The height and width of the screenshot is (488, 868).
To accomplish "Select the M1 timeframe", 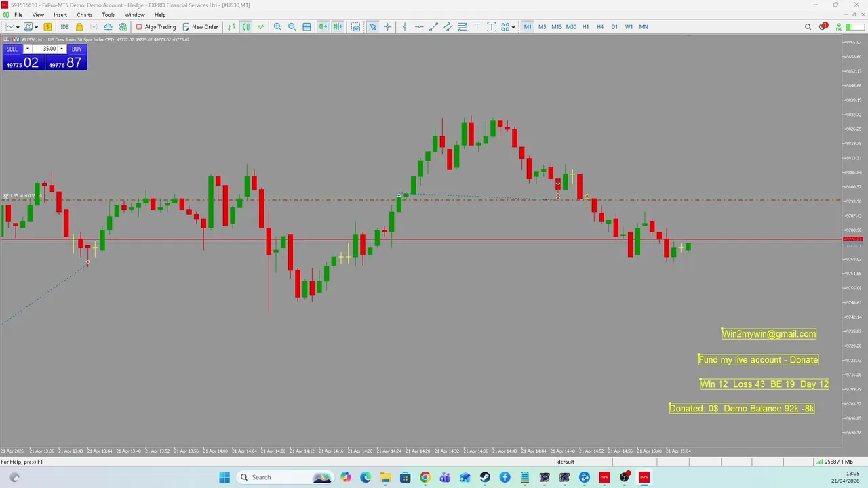I will [528, 27].
